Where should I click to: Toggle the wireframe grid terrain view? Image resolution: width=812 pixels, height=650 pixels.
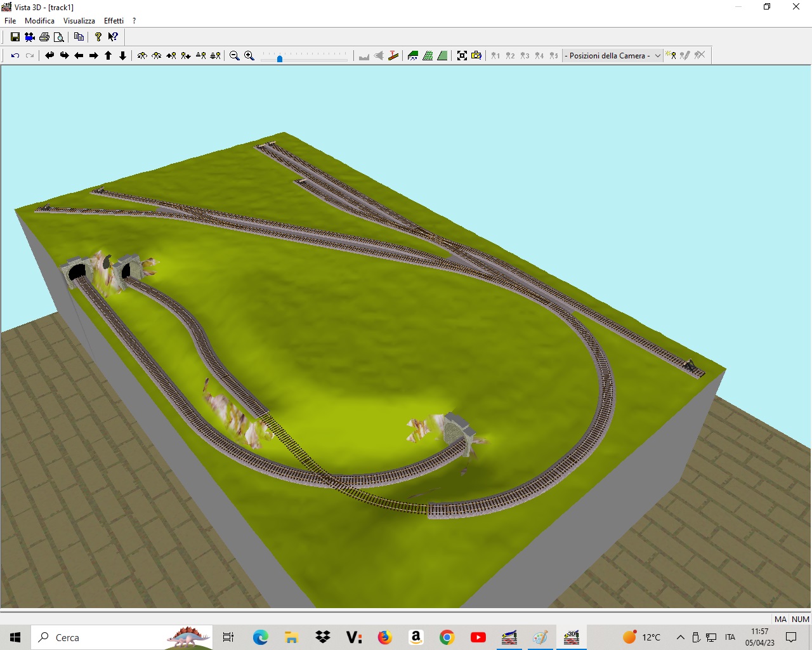click(428, 56)
